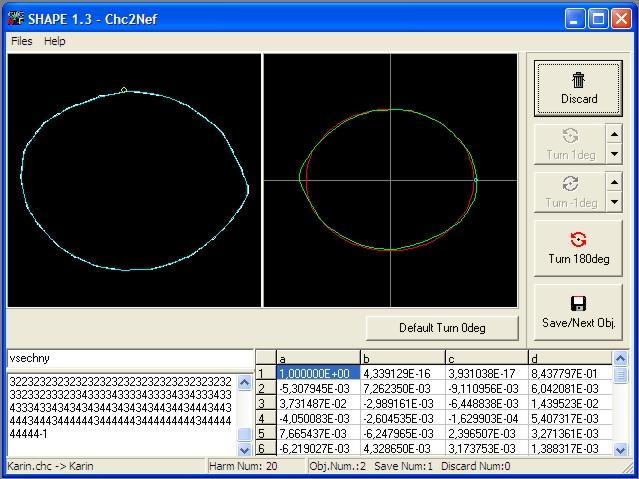Select cell 7,665437E-03
The image size is (639, 479).
(318, 434)
